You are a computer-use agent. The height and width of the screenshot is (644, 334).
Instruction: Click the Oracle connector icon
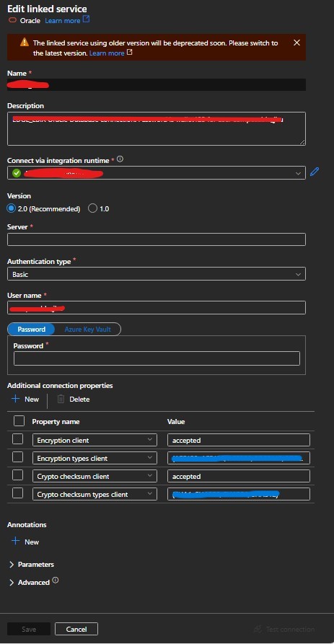[13, 20]
